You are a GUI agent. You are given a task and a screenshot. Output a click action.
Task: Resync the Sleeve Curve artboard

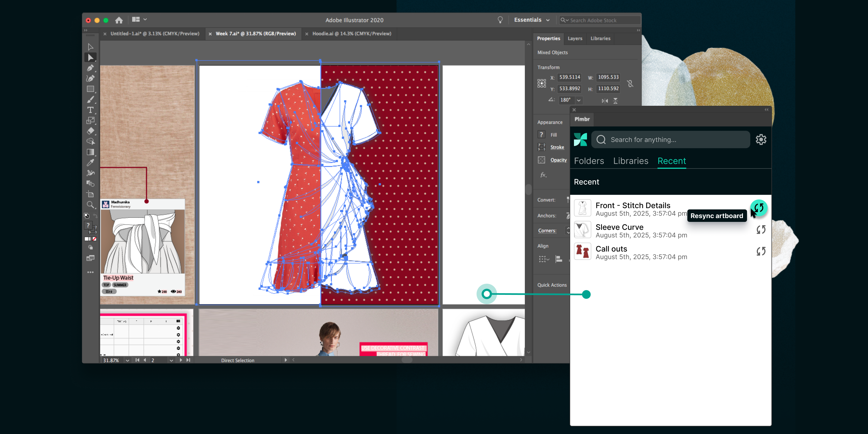pyautogui.click(x=761, y=230)
